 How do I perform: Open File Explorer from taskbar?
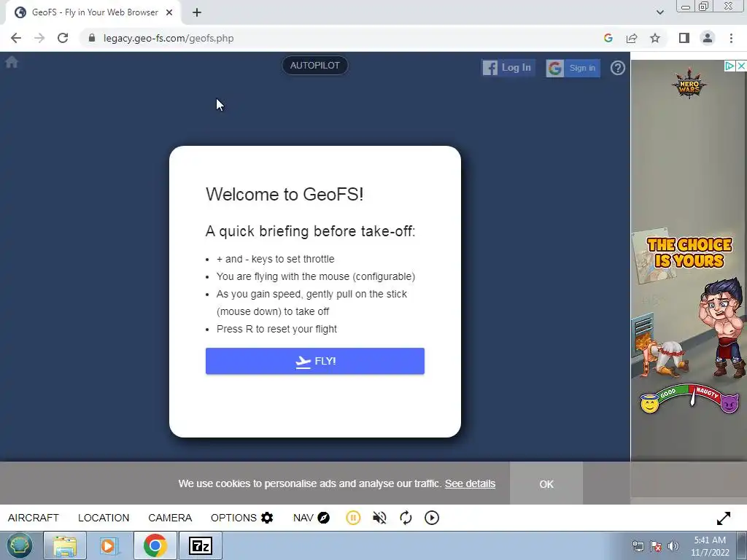click(65, 545)
